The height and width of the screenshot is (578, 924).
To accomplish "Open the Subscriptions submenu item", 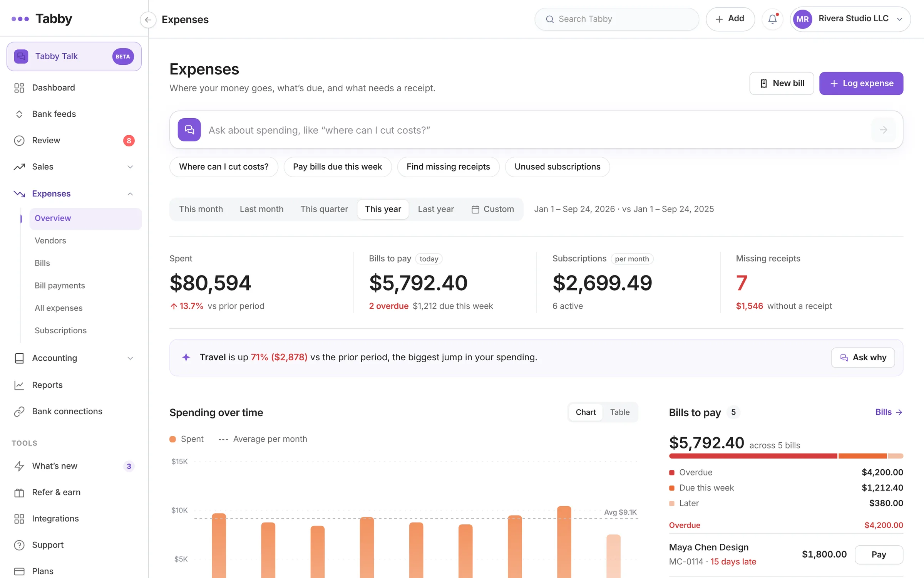I will 85,331.
